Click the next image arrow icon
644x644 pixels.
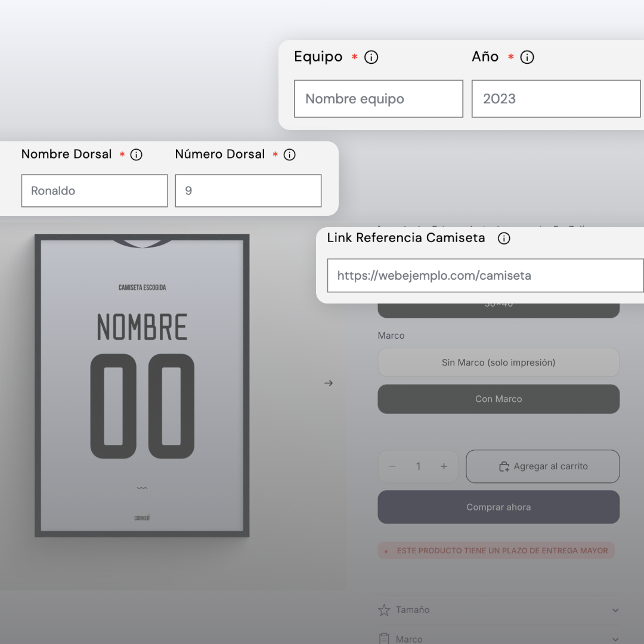(329, 383)
